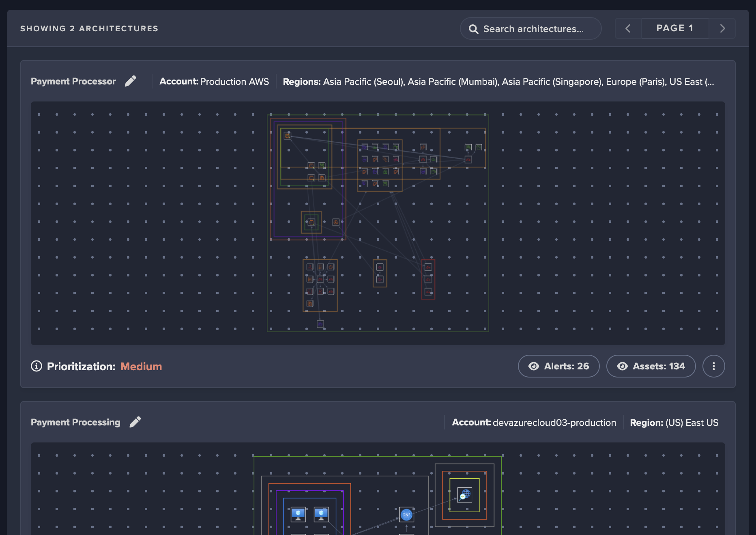This screenshot has height=535, width=756.
Task: Click the Prioritization info icon
Action: [x=37, y=366]
